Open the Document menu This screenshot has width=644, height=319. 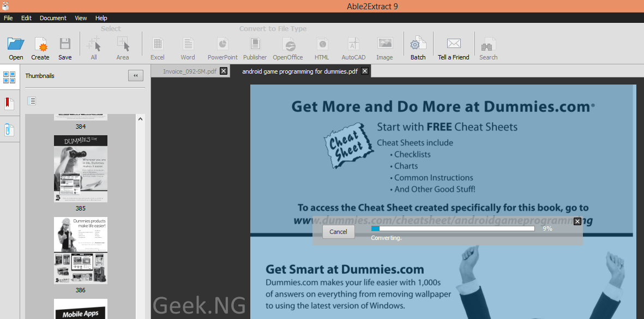pyautogui.click(x=53, y=18)
